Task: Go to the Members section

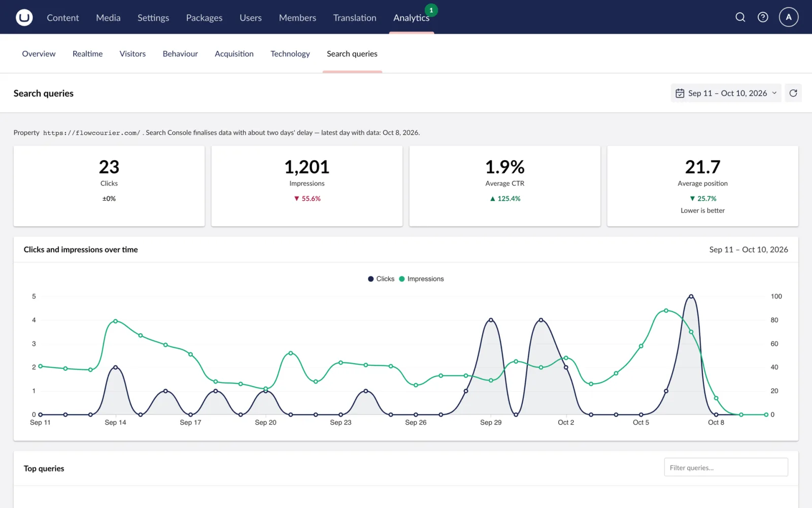Action: click(297, 18)
